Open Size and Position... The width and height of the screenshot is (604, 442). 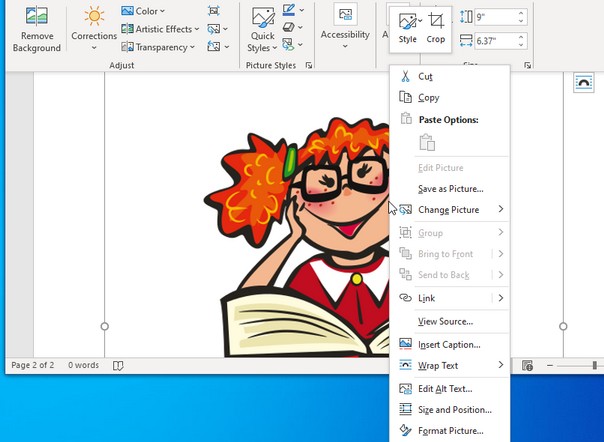pos(450,410)
